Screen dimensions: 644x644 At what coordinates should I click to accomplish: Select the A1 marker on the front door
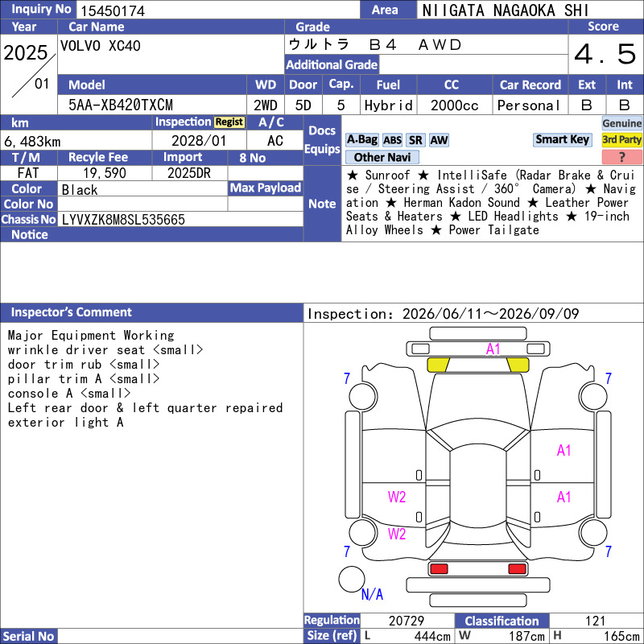tap(564, 451)
